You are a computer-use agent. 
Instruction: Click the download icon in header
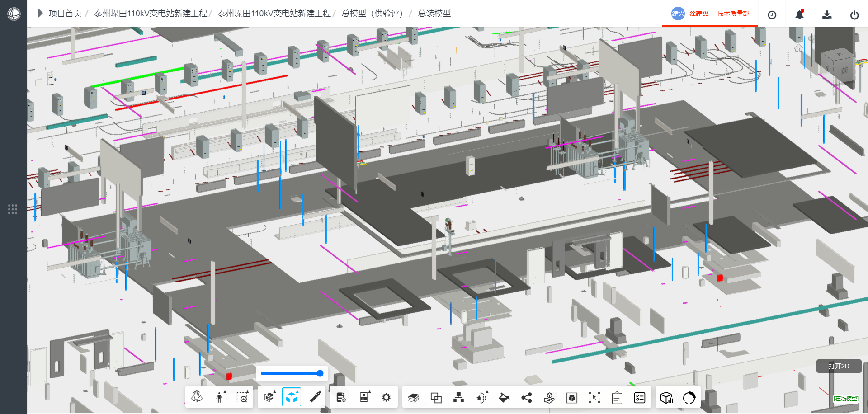pyautogui.click(x=826, y=15)
